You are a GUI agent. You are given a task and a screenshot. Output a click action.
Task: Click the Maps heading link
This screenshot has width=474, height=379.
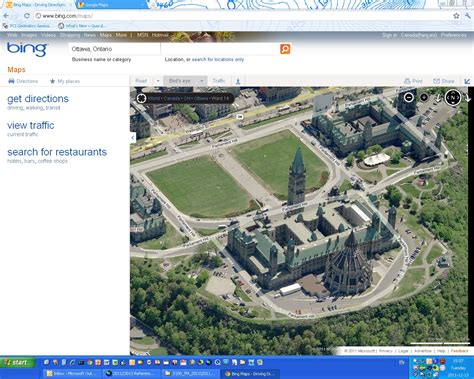point(16,70)
